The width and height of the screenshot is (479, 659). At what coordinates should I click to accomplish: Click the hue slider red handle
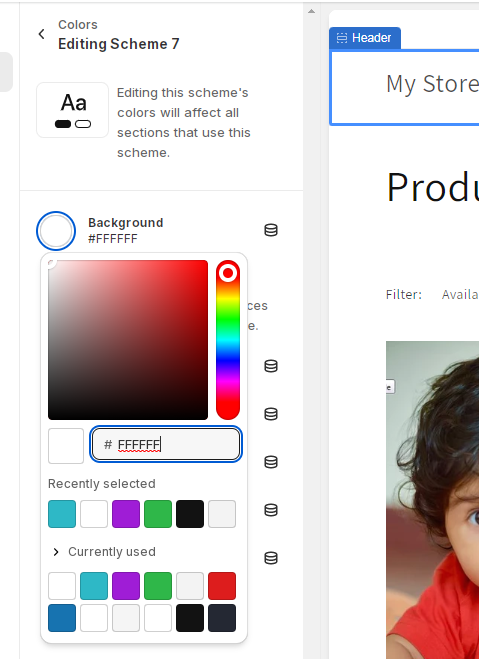pyautogui.click(x=228, y=273)
